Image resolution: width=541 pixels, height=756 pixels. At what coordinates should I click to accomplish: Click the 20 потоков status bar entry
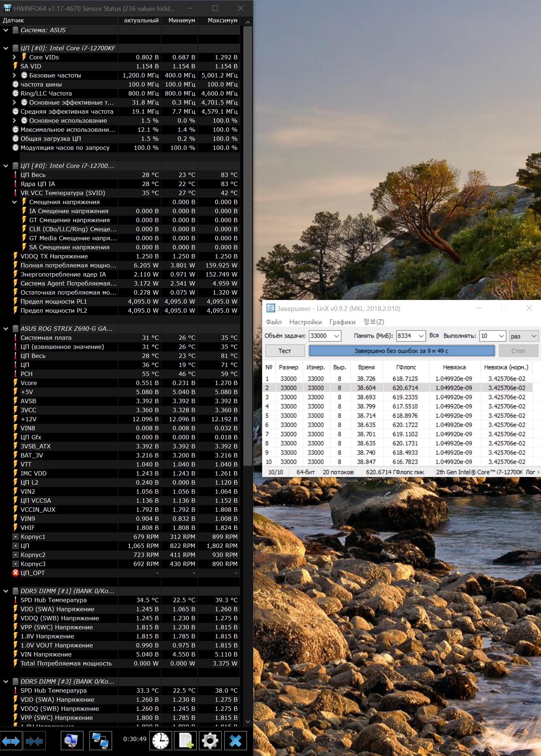(x=338, y=472)
